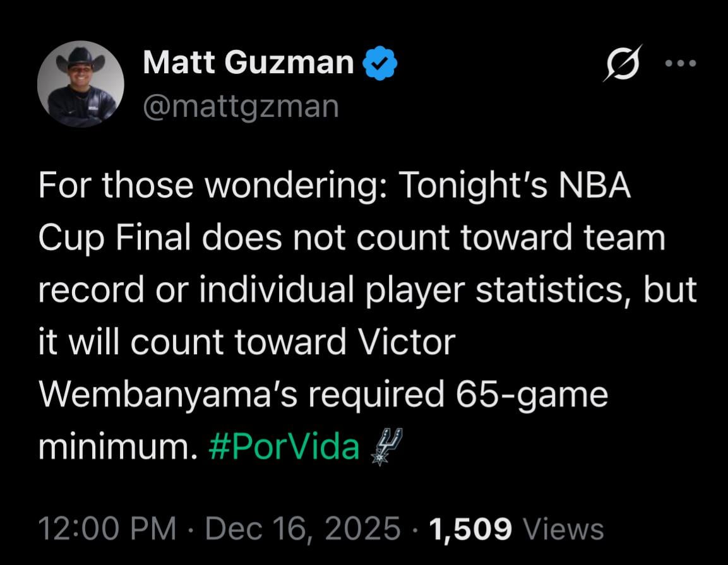Click the three-dot more options menu
Image resolution: width=728 pixels, height=565 pixels.
[x=681, y=62]
